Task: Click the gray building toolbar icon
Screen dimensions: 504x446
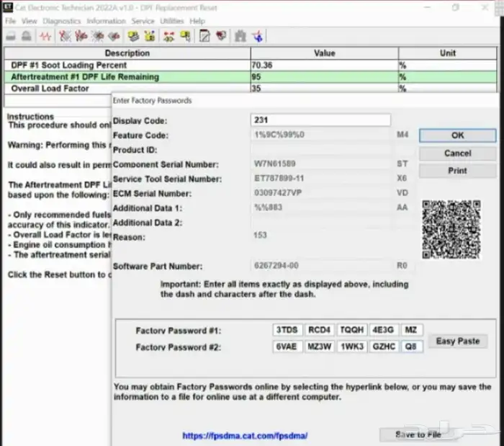Action: pos(240,35)
